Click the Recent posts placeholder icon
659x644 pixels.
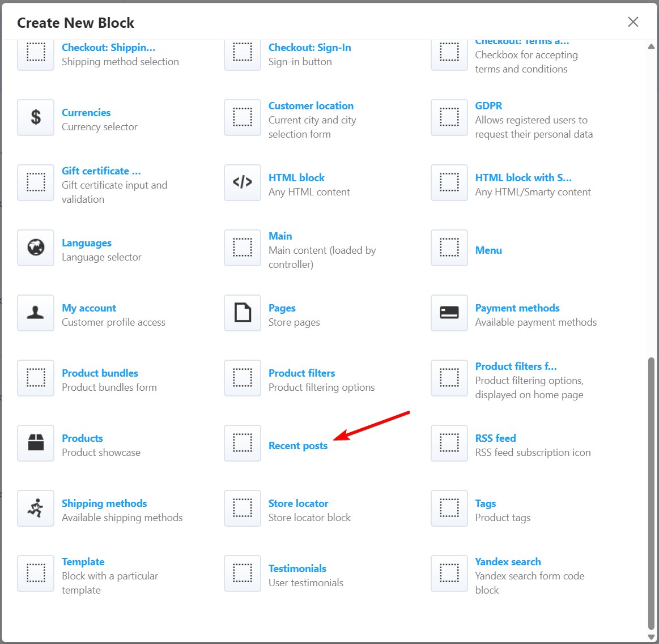pos(243,443)
